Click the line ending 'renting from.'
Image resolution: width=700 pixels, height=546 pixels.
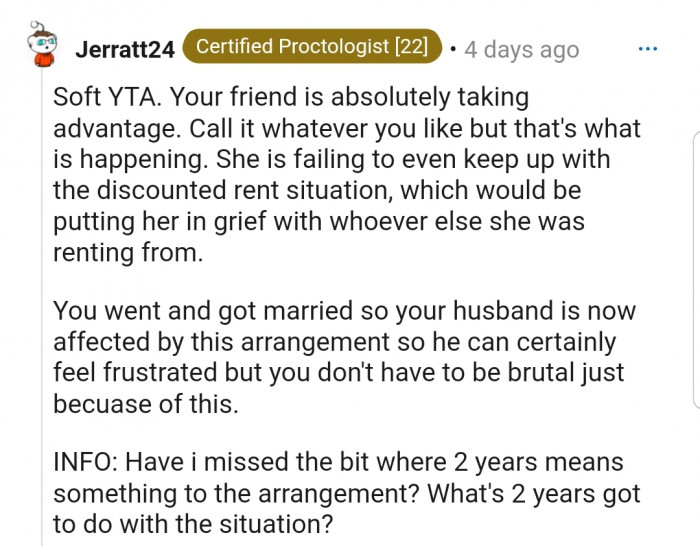[128, 253]
